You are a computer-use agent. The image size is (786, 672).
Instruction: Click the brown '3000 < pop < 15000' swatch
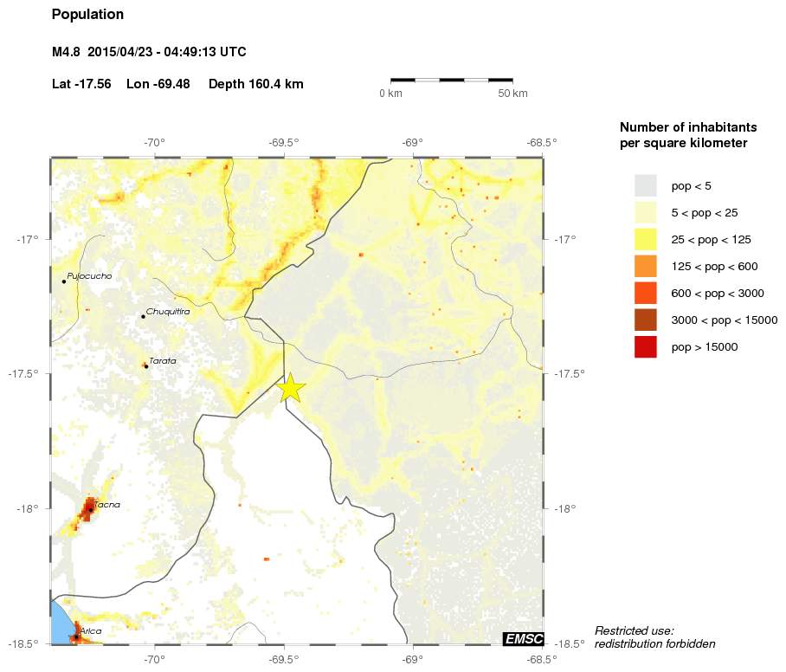click(646, 320)
